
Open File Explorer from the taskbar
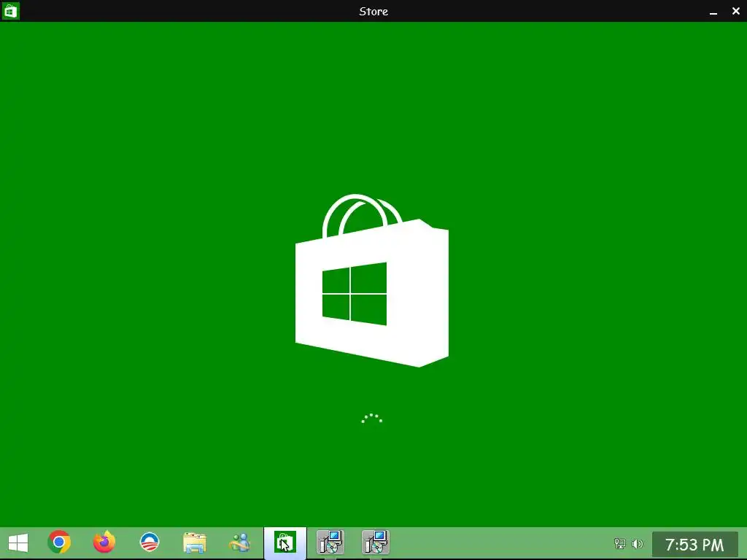click(194, 542)
